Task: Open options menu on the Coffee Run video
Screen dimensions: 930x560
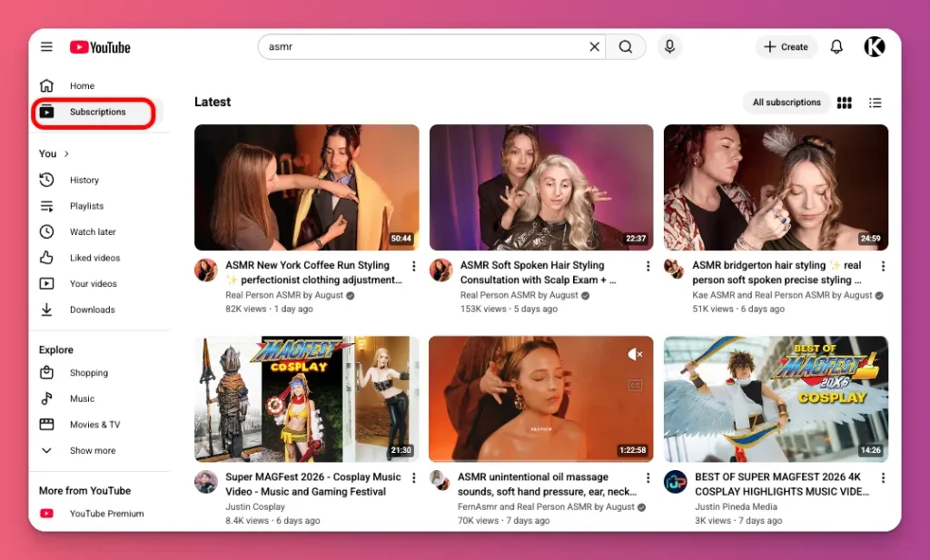Action: pos(414,266)
